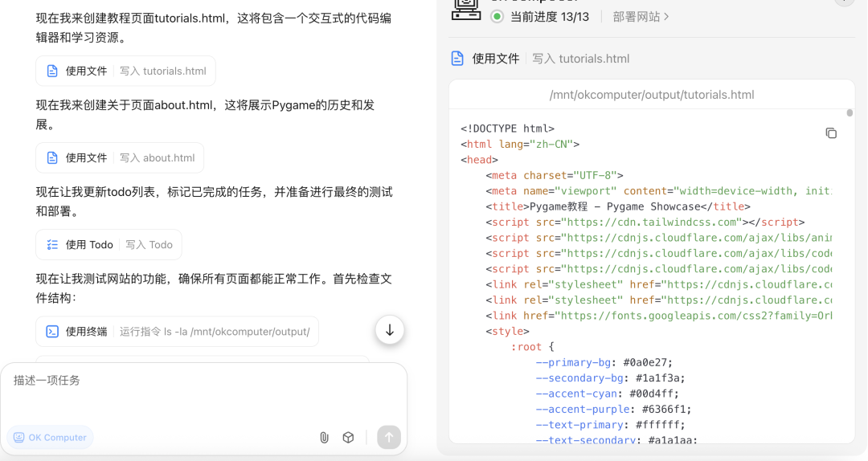Attach a file with the paperclip icon
This screenshot has width=868, height=461.
pos(325,437)
